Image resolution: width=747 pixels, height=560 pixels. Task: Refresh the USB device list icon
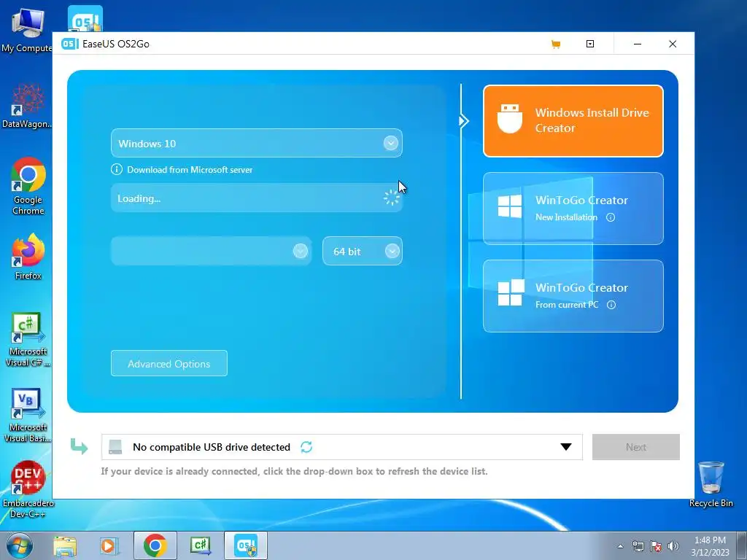(x=306, y=447)
